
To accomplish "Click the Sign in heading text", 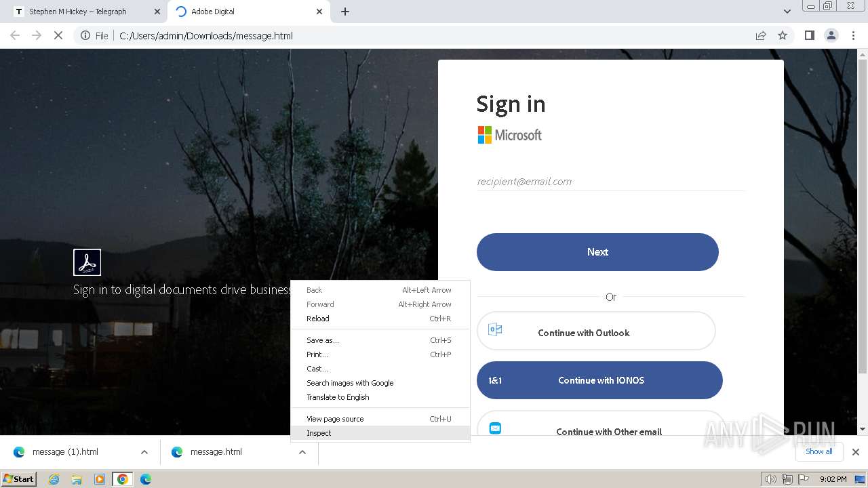I will (x=511, y=104).
